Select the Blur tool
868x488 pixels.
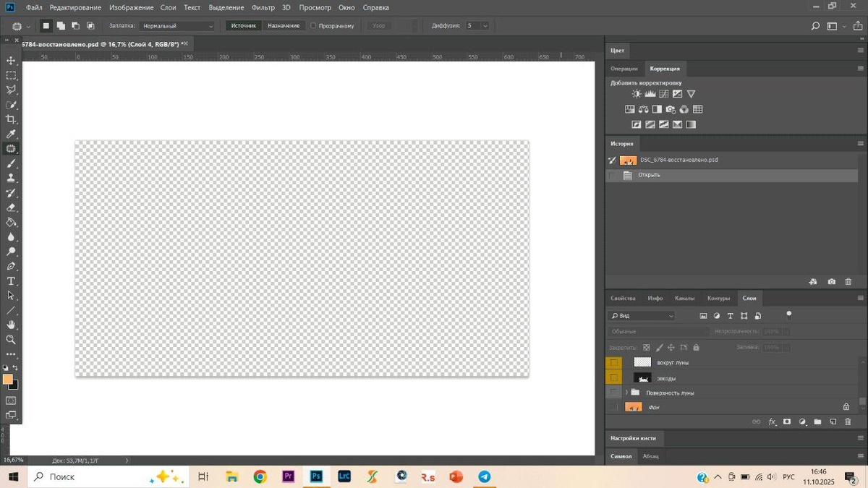[x=11, y=237]
